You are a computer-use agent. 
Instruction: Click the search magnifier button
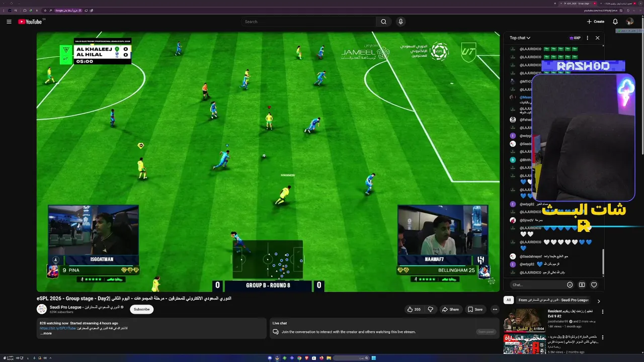tap(383, 22)
